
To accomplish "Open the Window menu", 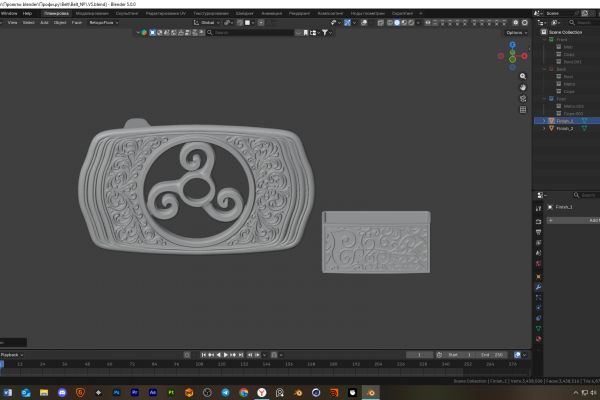I will [x=9, y=13].
